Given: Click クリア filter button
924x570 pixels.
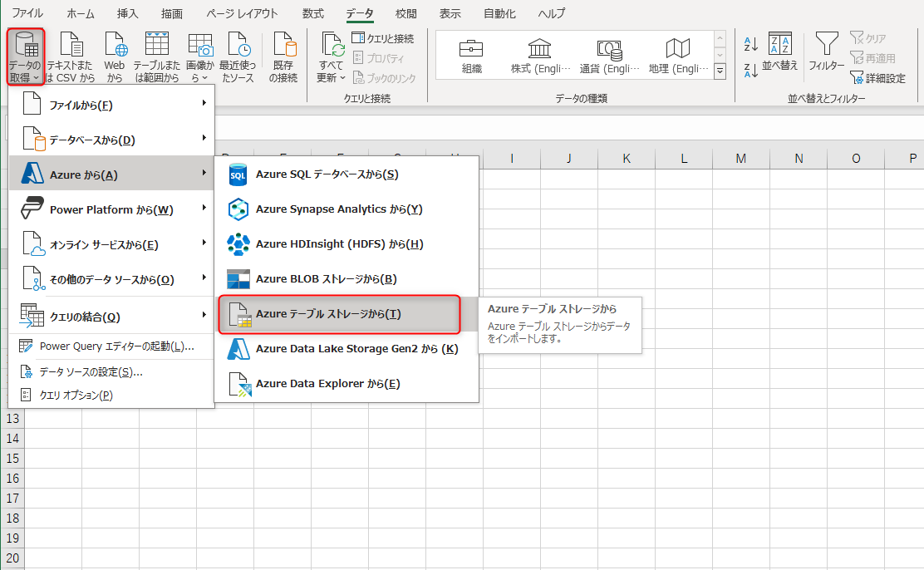Looking at the screenshot, I should [x=868, y=38].
